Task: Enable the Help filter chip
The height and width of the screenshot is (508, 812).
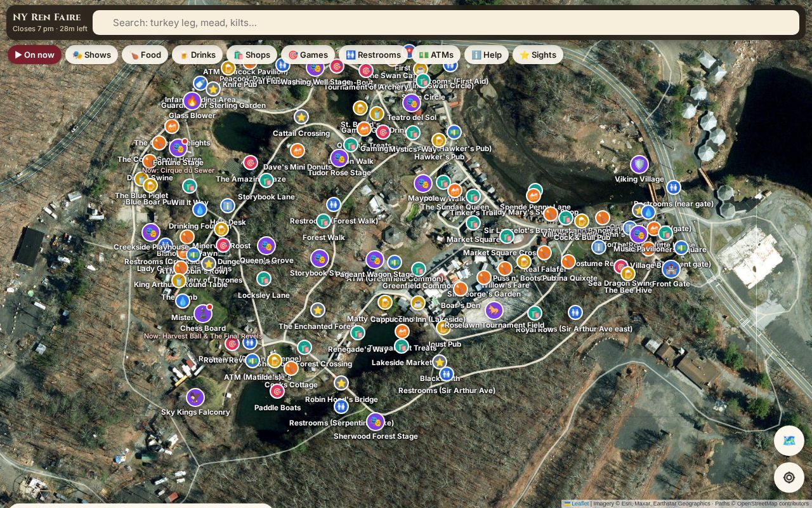Action: pos(487,55)
